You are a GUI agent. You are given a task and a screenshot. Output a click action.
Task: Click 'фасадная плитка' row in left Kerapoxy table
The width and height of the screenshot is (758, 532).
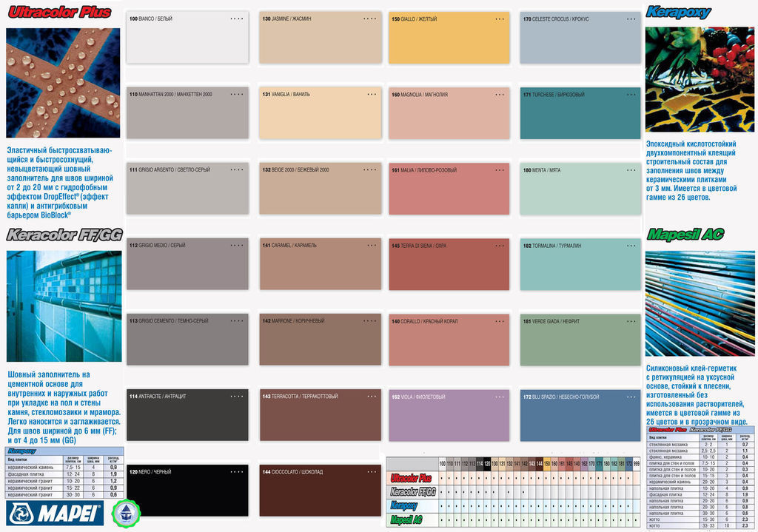click(x=64, y=474)
